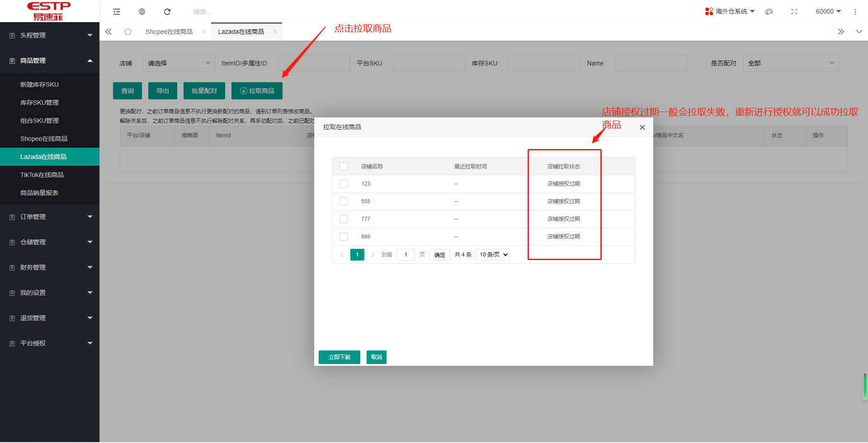Toggle fullscreen mode icon
Screen dimensions: 868x443
[x=794, y=12]
